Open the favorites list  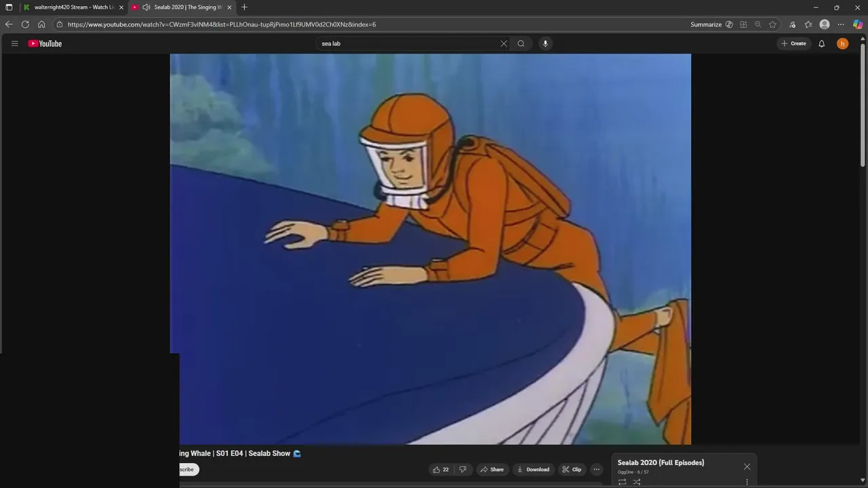click(808, 24)
